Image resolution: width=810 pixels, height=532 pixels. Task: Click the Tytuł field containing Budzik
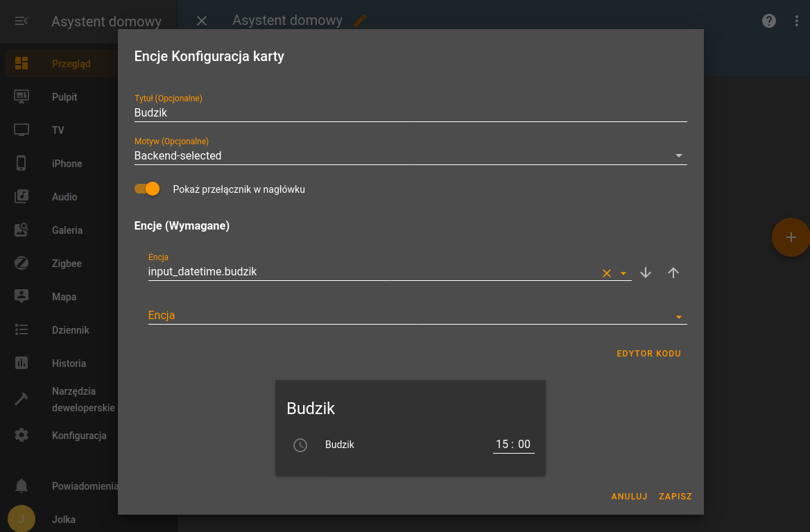point(410,112)
